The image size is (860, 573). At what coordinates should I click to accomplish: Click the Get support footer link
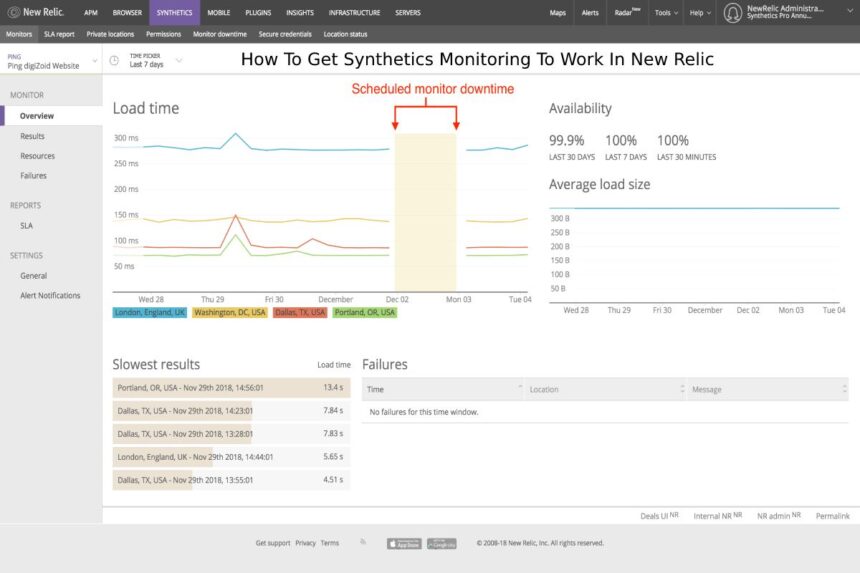pos(273,543)
